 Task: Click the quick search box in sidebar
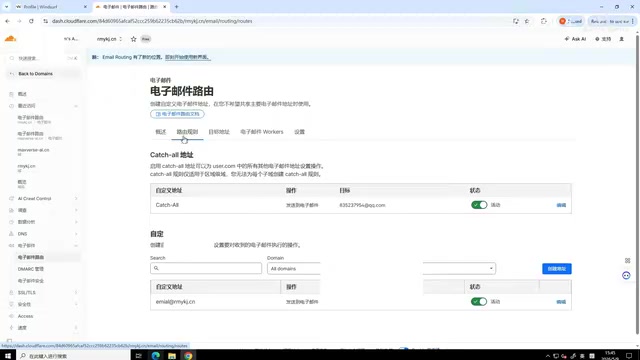click(43, 58)
